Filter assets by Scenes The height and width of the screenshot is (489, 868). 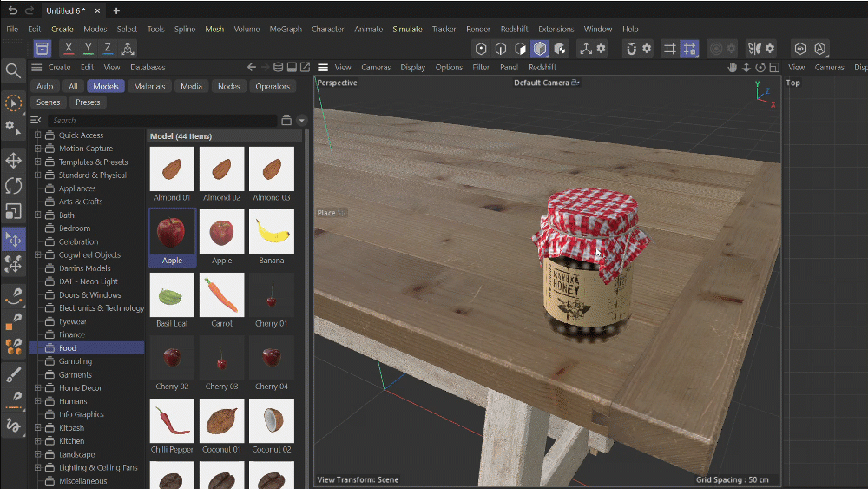(48, 102)
